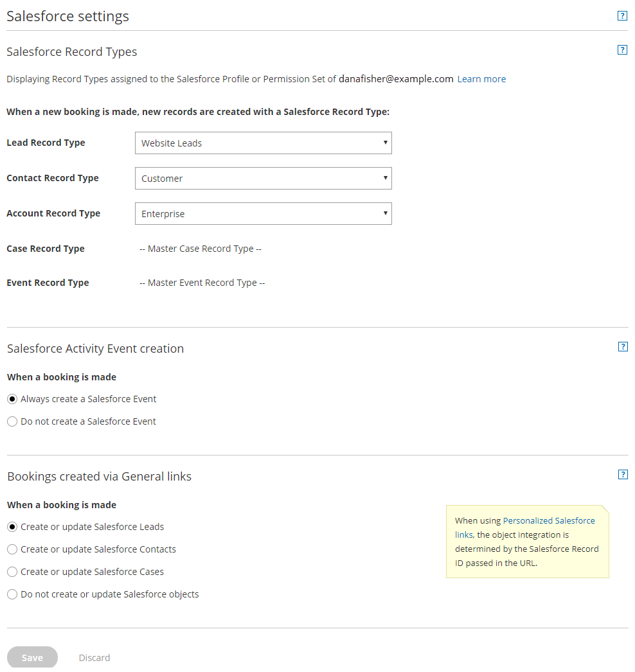Open help for Salesforce Record Types
635x672 pixels.
[622, 50]
